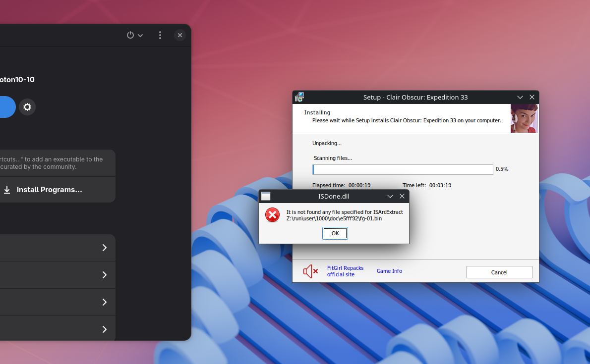The height and width of the screenshot is (364, 590).
Task: Click the Install Programs download icon
Action: pos(7,190)
